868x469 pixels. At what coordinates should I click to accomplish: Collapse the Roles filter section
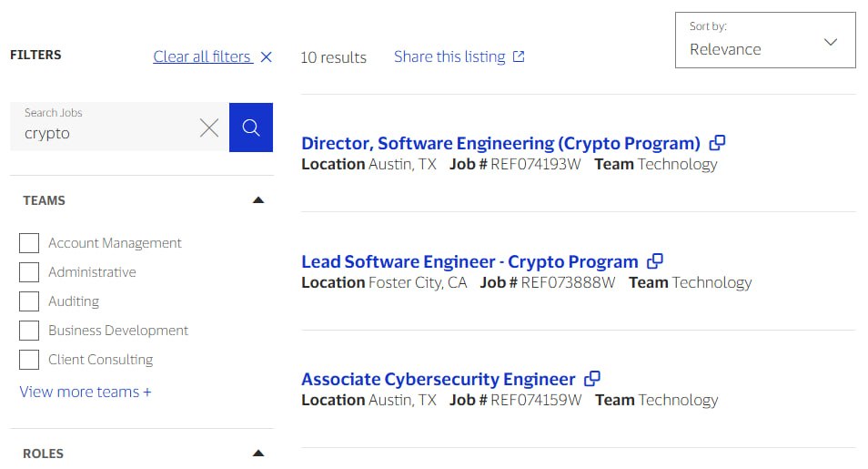point(258,454)
